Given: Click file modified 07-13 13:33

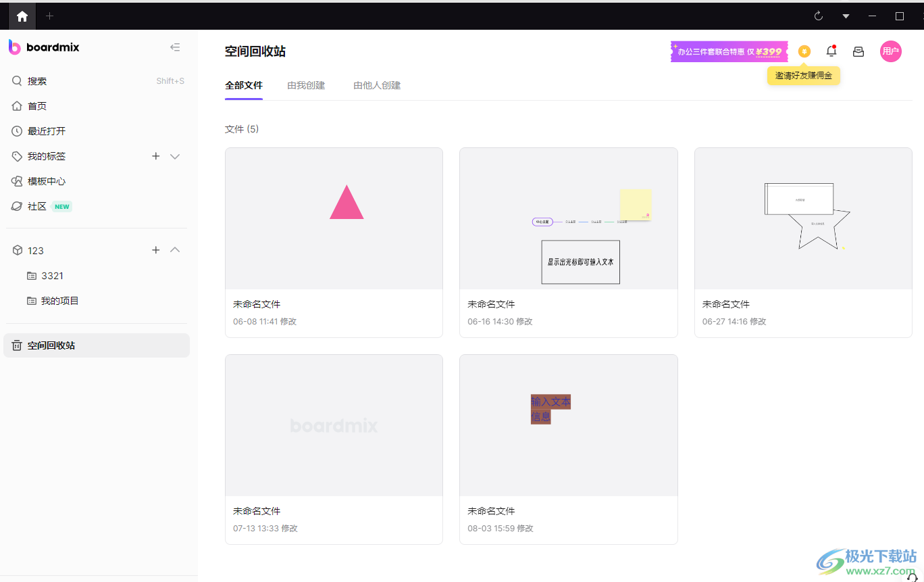Looking at the screenshot, I should point(265,529).
